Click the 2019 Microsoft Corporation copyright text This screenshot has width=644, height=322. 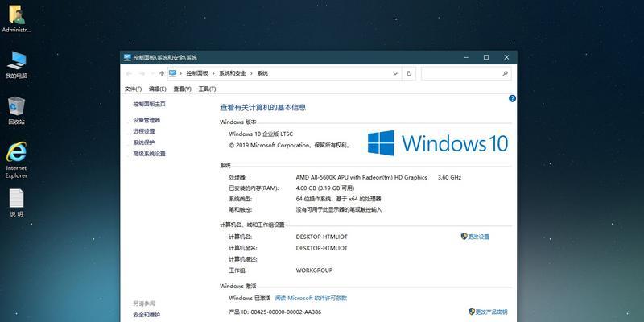click(289, 145)
